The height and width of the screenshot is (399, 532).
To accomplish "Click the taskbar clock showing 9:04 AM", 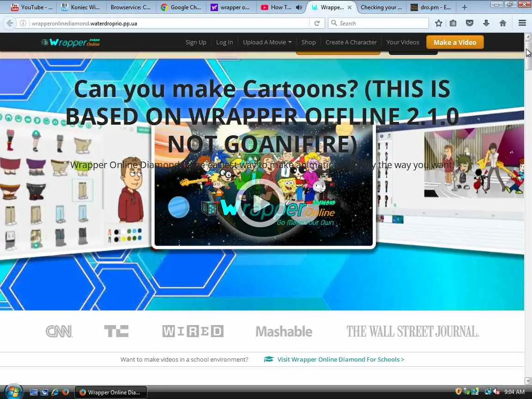I will coord(514,392).
